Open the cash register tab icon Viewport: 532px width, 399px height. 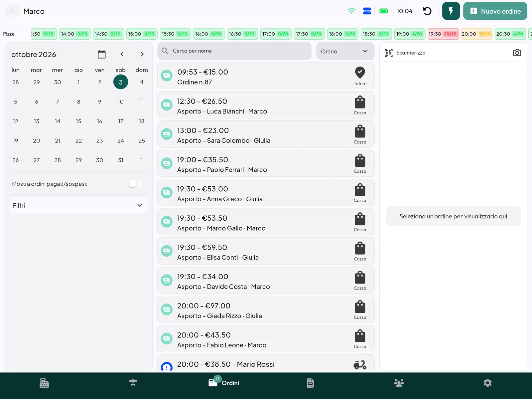click(44, 383)
